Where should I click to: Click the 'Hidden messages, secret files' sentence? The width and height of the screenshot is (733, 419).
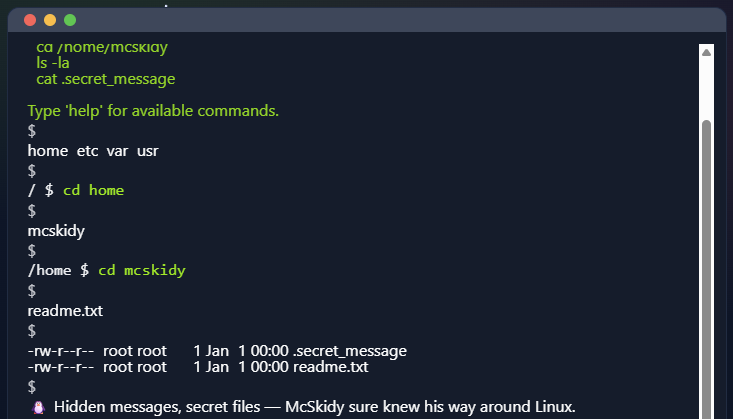315,407
